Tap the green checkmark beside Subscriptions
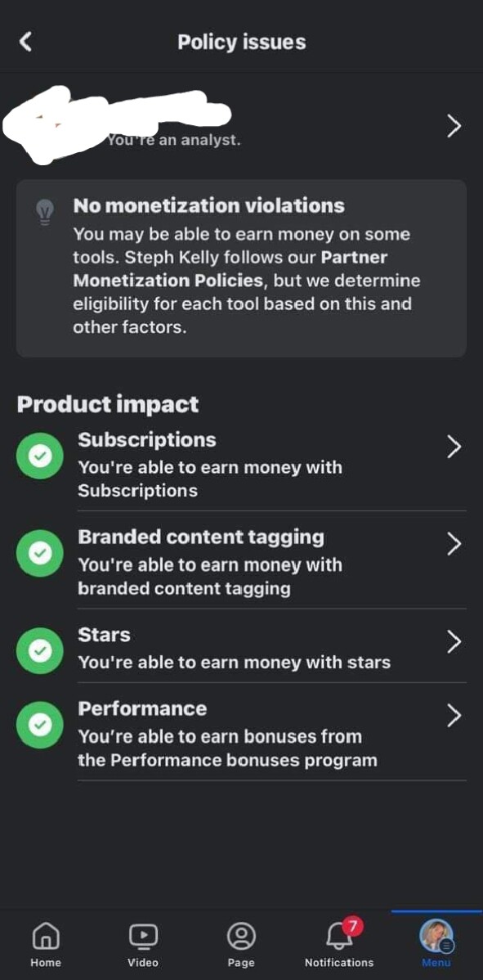This screenshot has height=980, width=483. tap(40, 456)
